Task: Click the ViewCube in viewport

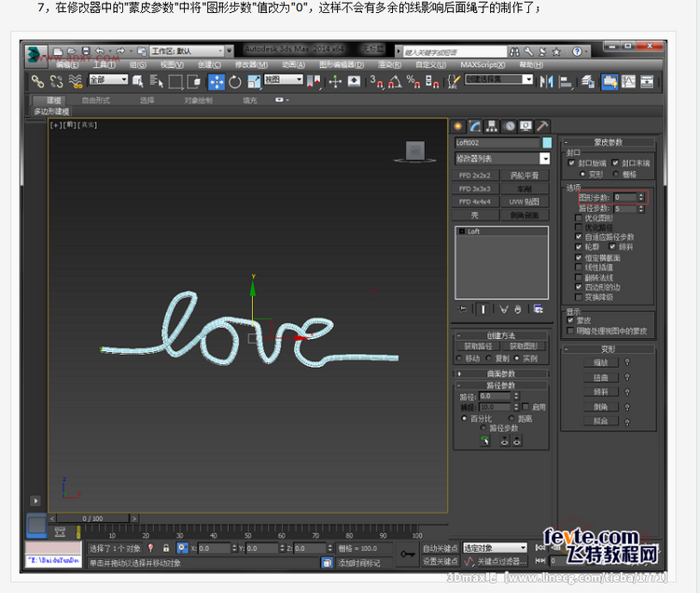Action: (x=415, y=150)
